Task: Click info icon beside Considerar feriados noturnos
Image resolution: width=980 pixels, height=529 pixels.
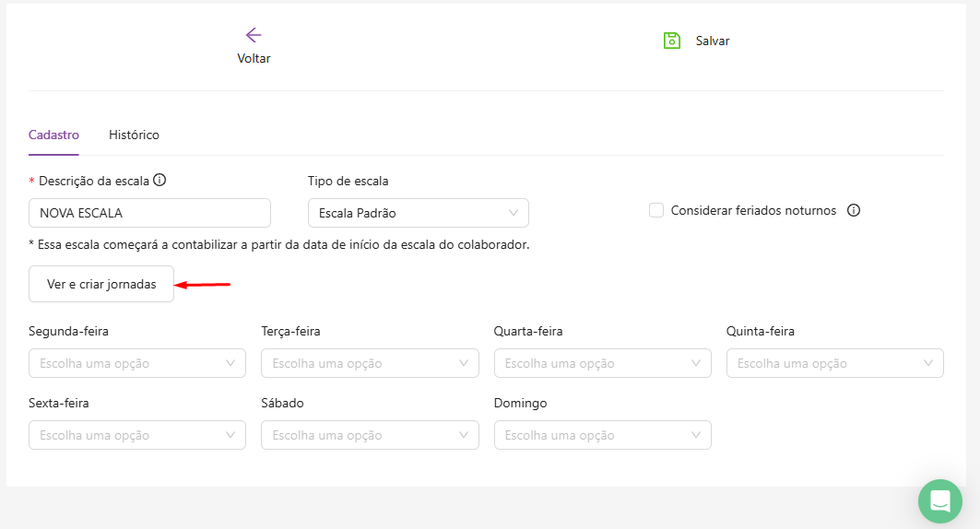Action: coord(854,210)
